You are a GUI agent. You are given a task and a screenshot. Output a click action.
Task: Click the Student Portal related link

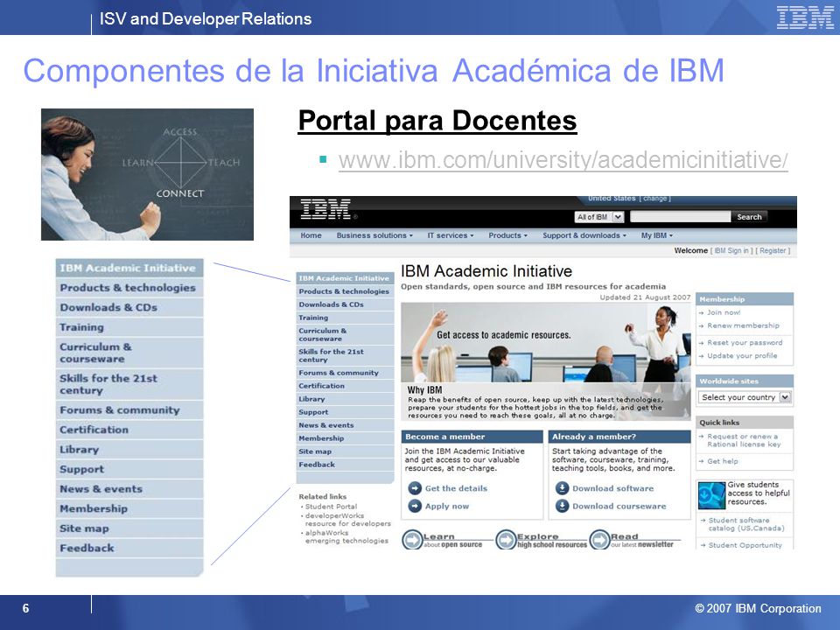tap(331, 507)
